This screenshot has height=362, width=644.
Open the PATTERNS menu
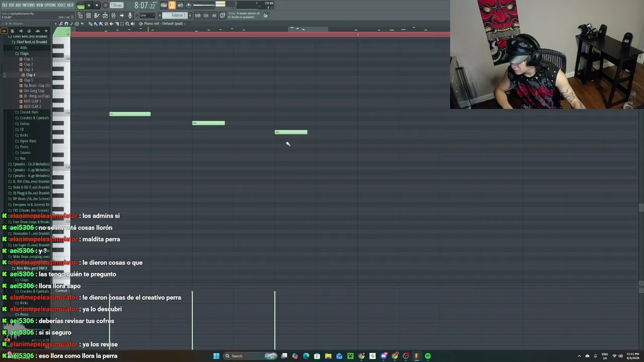(29, 5)
